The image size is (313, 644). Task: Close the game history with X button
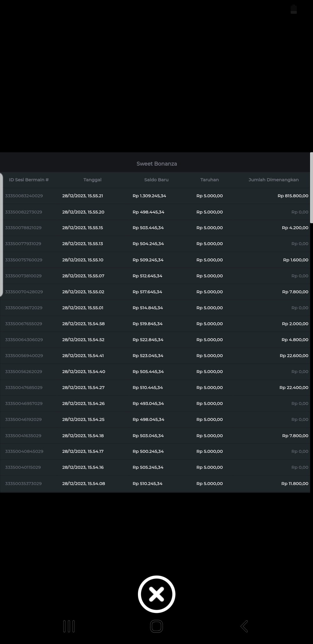(156, 594)
